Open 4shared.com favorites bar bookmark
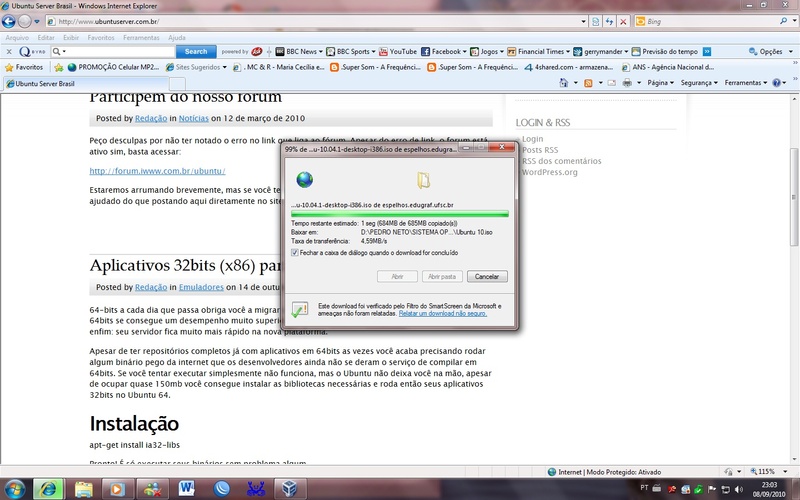The height and width of the screenshot is (500, 800). tap(569, 67)
